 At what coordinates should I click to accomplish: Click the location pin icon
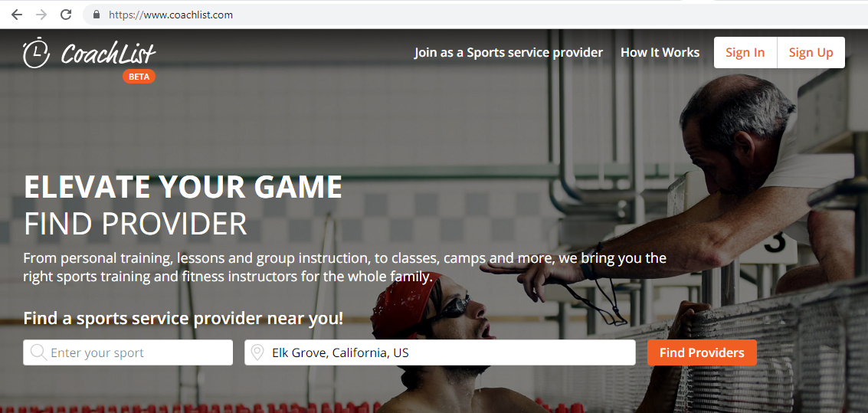tap(257, 352)
